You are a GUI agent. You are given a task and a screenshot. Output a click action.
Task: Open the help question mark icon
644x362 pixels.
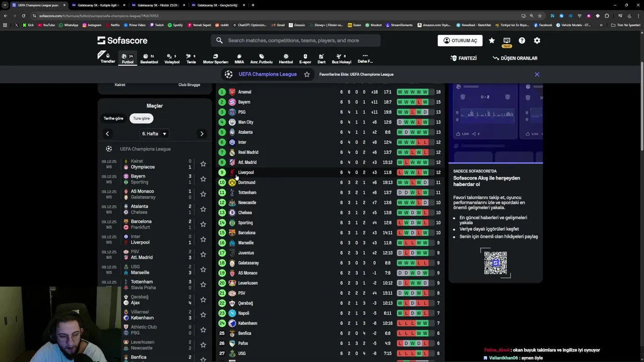(x=522, y=40)
